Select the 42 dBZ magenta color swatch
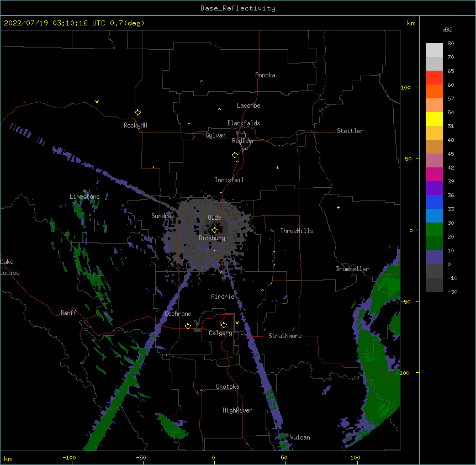 [434, 174]
